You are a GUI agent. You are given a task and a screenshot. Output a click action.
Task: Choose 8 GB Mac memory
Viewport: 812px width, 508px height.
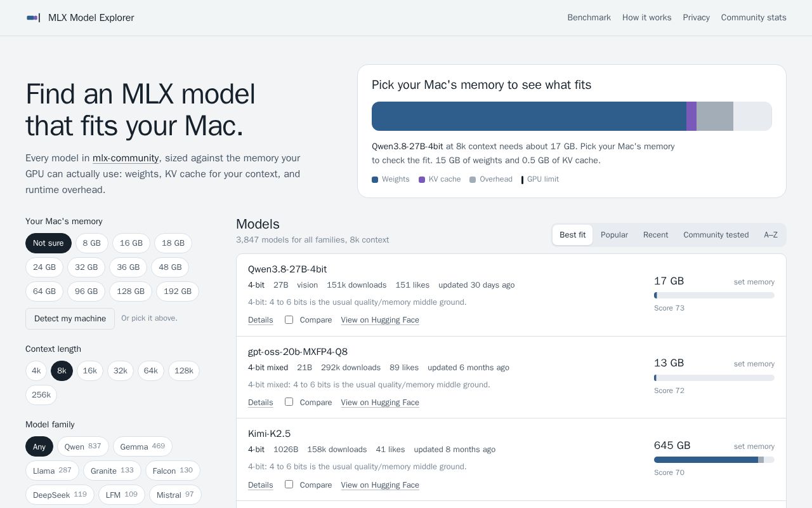coord(91,243)
